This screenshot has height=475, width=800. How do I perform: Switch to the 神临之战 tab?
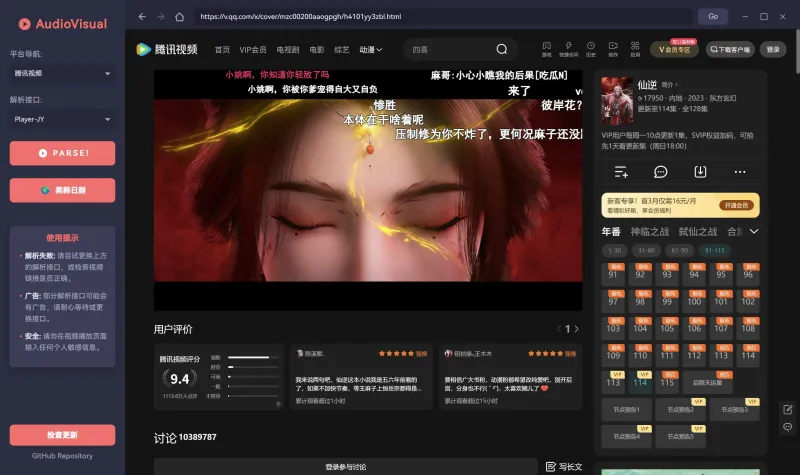649,232
